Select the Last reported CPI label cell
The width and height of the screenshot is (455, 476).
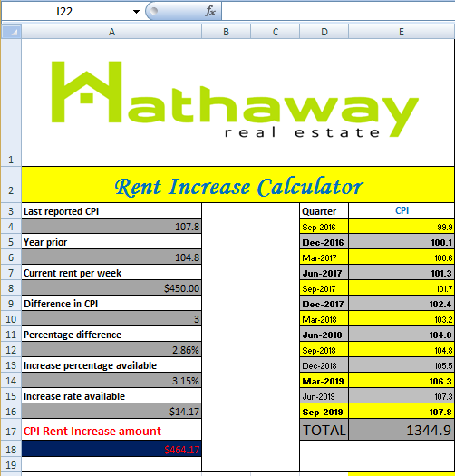[x=111, y=211]
